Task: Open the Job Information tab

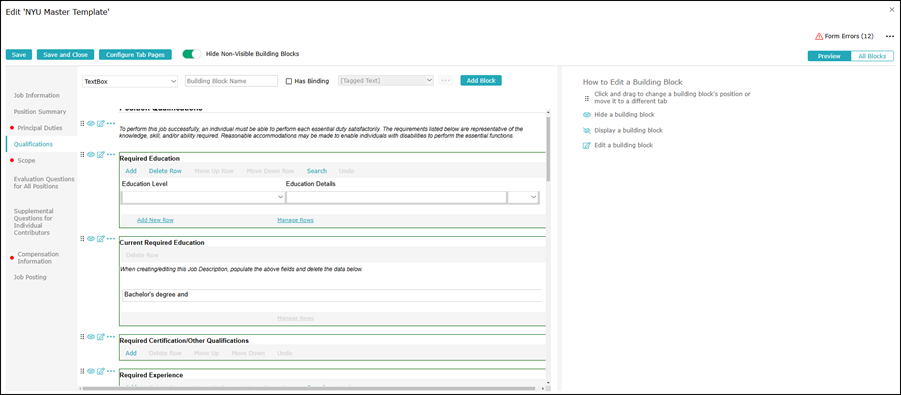Action: click(x=37, y=95)
